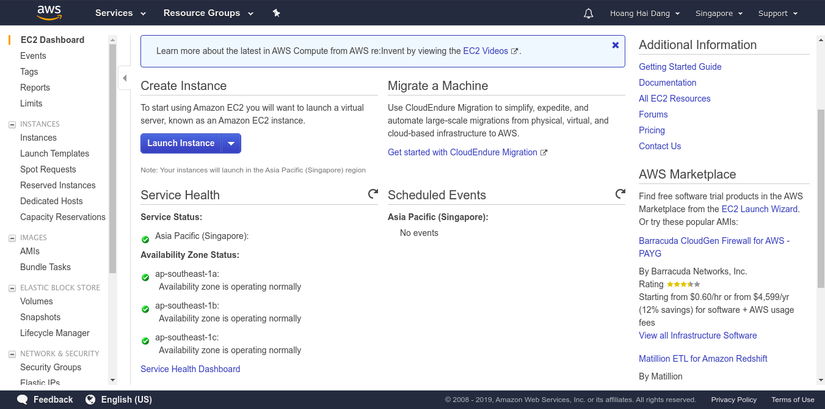This screenshot has width=825, height=409.
Task: Collapse the Elastic Block Store section
Action: click(12, 288)
